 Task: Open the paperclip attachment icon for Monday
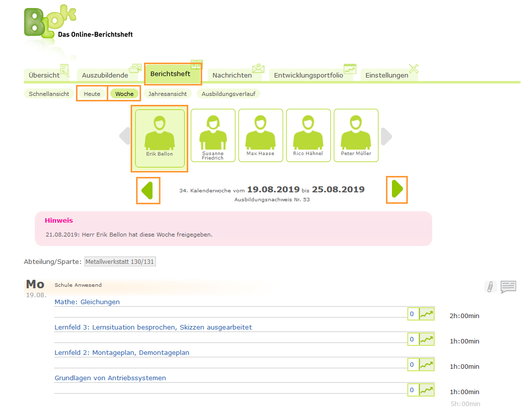tap(490, 286)
